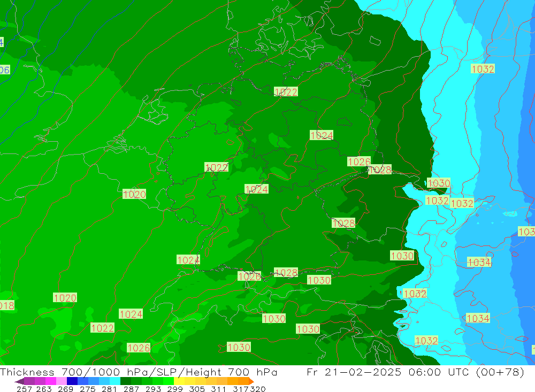
Task: Select the legend value "275"
Action: [87, 389]
